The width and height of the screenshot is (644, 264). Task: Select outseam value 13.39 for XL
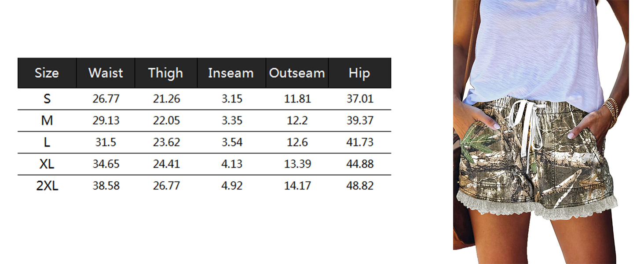[x=297, y=164]
